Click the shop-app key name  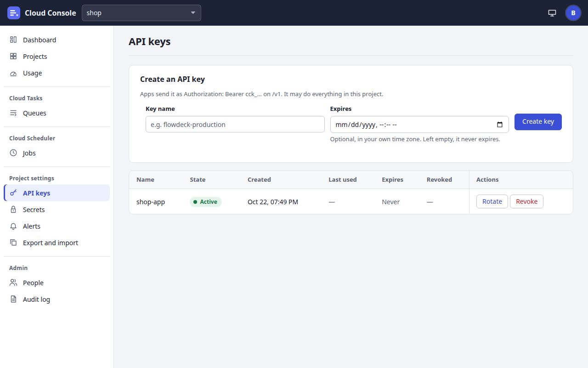[x=151, y=202]
